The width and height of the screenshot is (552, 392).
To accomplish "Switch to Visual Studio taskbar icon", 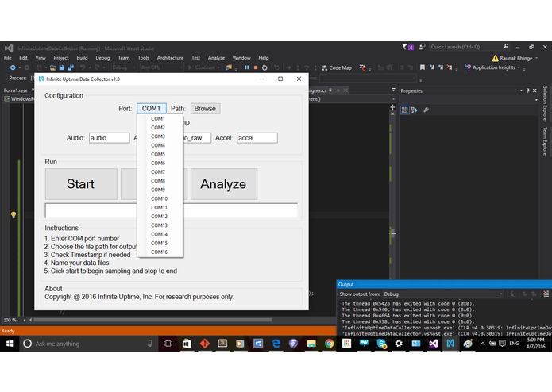I will 434,344.
